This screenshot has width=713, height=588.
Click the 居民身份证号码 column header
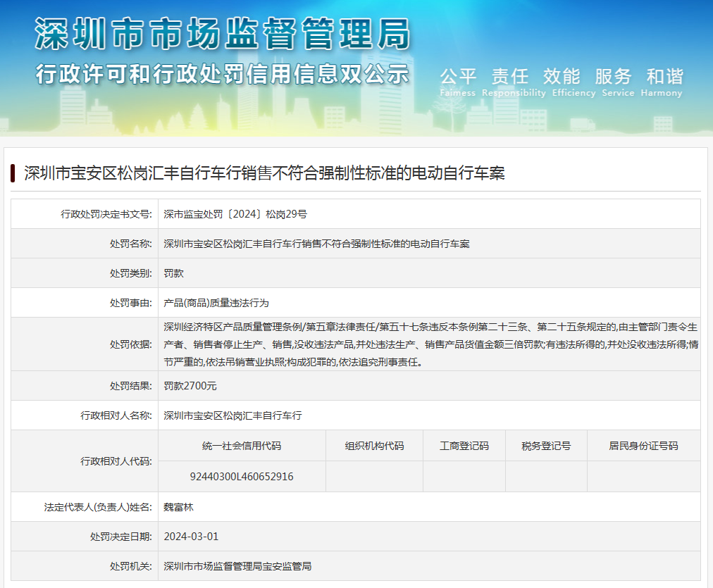[x=643, y=446]
